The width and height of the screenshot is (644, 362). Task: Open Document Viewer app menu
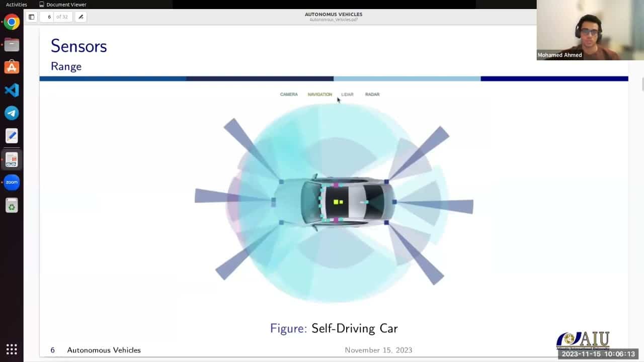[63, 5]
